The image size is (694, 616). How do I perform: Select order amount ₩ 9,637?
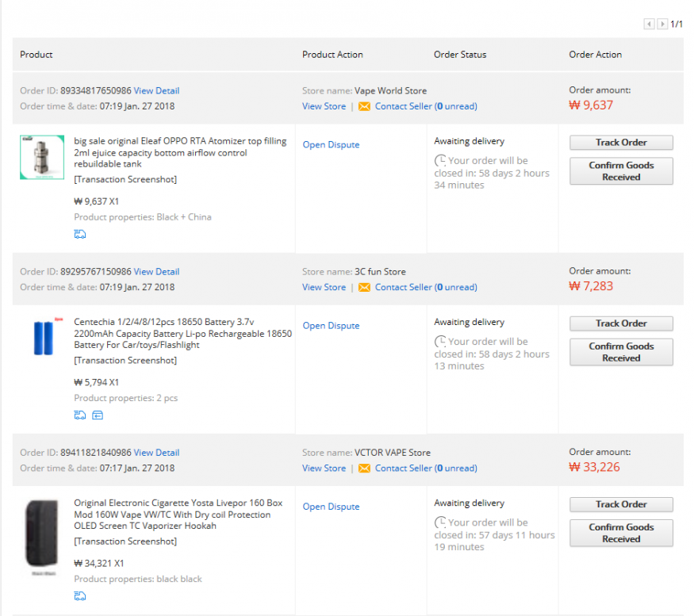[591, 105]
